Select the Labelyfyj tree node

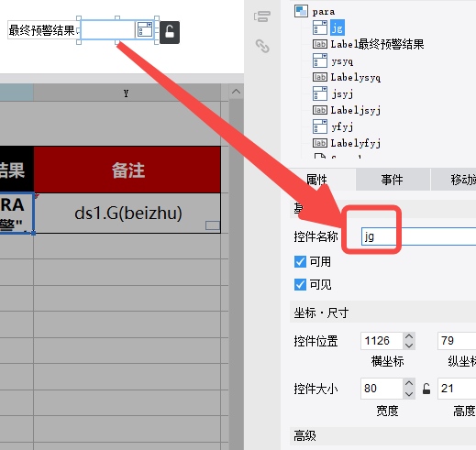[356, 143]
